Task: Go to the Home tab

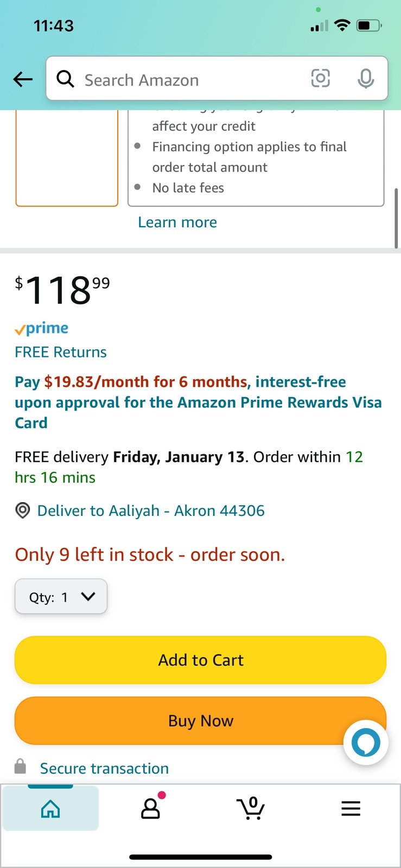Action: coord(50,809)
